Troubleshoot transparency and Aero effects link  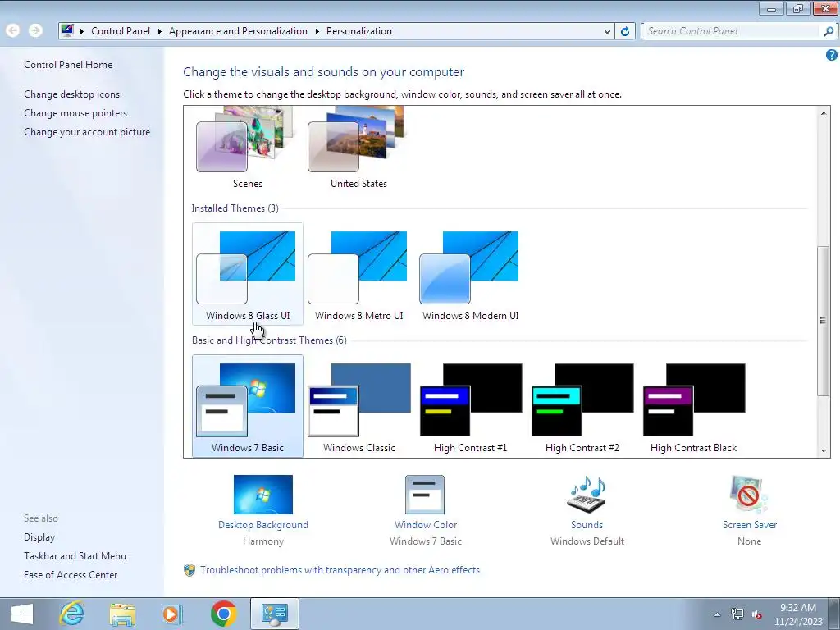coord(340,570)
